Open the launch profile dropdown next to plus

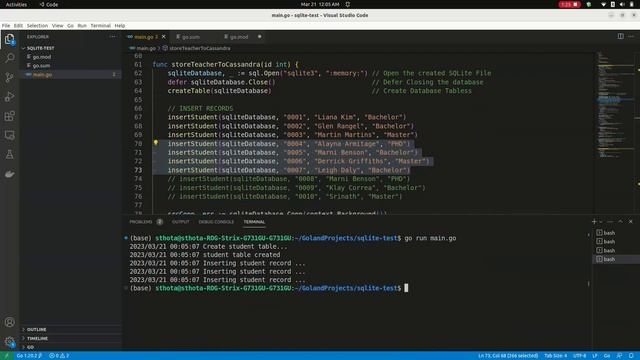pyautogui.click(x=601, y=222)
